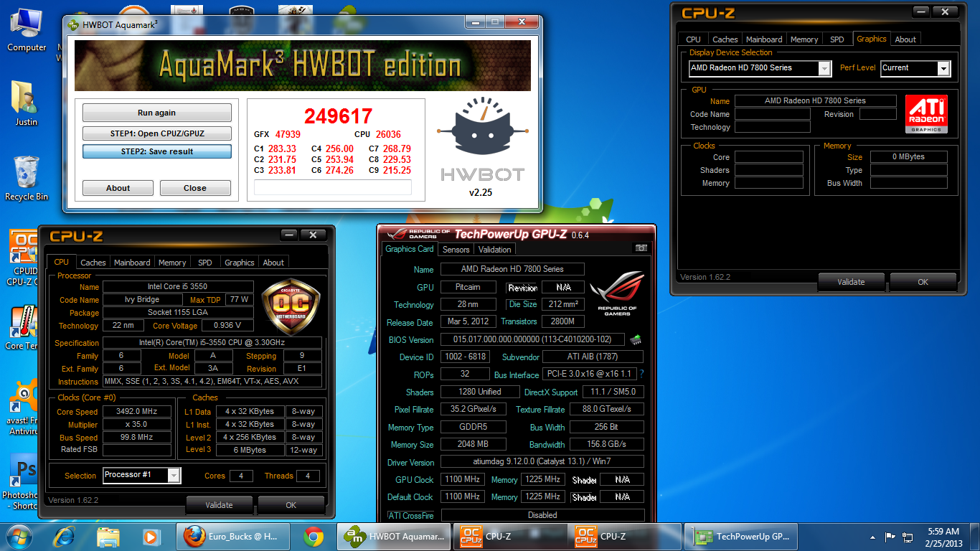
Task: Open CPU tab in right CPU-Z window
Action: pos(693,39)
